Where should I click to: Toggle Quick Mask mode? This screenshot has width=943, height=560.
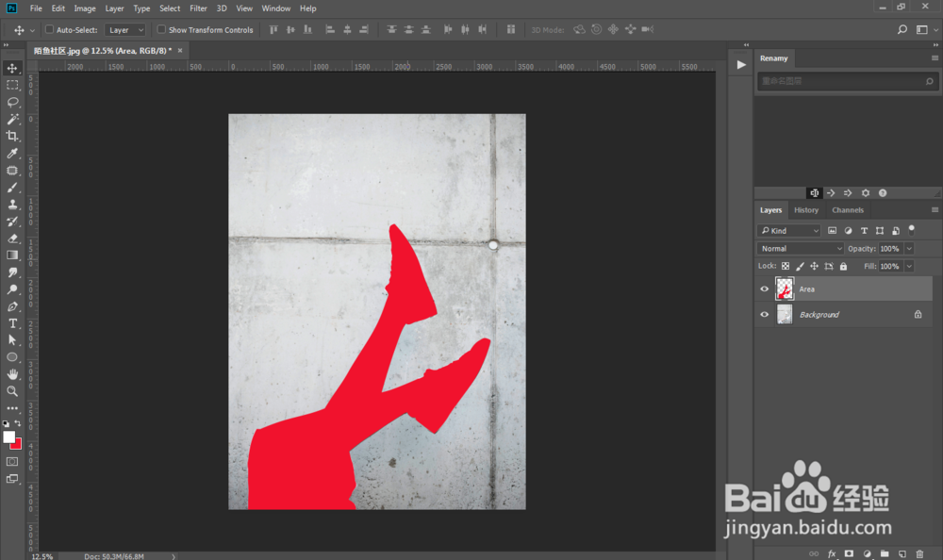[x=12, y=461]
